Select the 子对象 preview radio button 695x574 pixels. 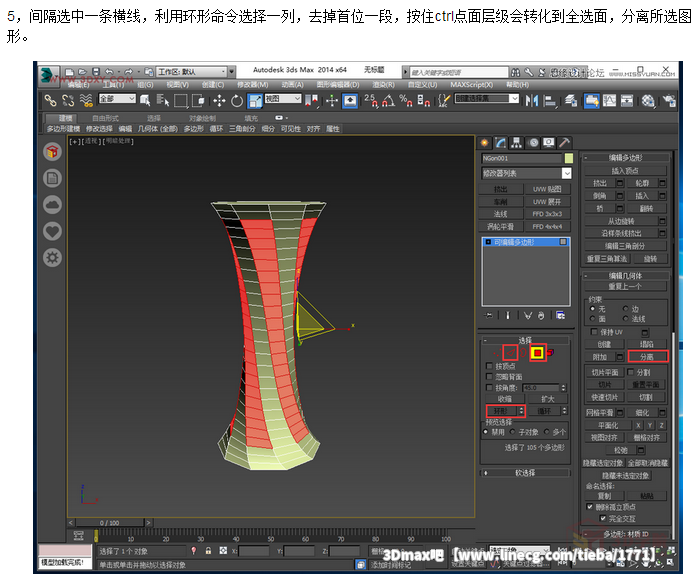point(512,432)
